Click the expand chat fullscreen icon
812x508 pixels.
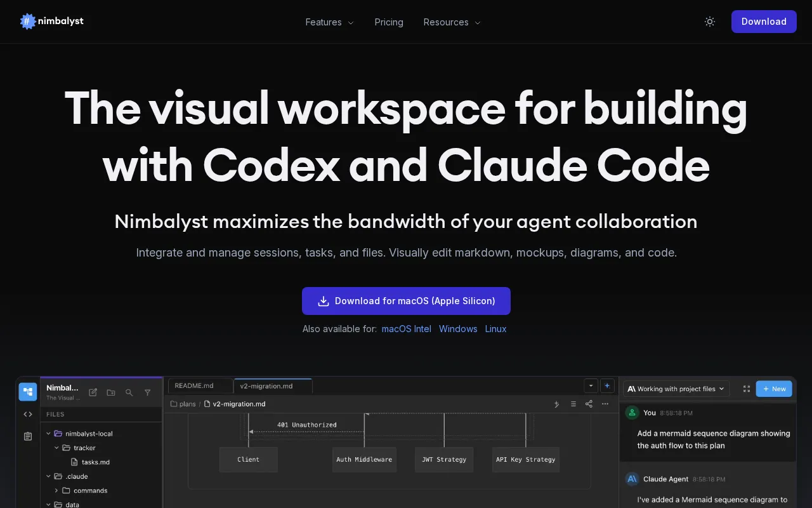[x=747, y=389]
